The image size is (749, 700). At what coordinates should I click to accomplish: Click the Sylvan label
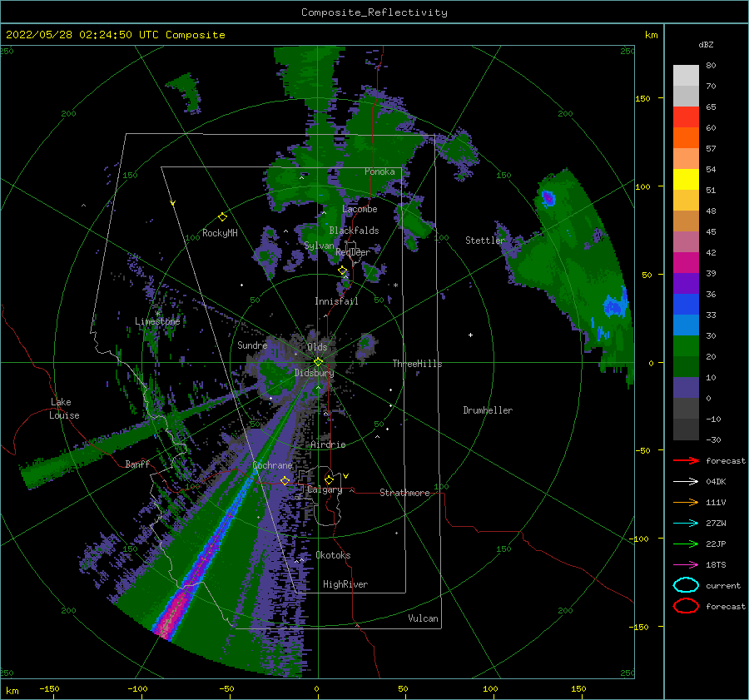319,246
